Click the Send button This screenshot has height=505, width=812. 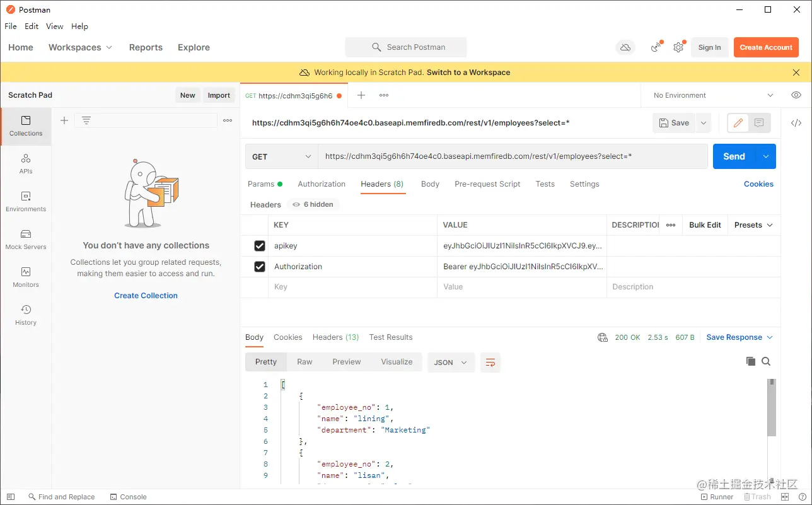click(x=734, y=156)
